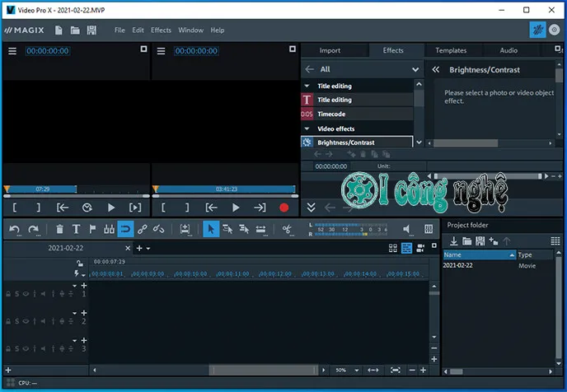Click the timeline horizontal scrollbar thumb

tap(264, 370)
